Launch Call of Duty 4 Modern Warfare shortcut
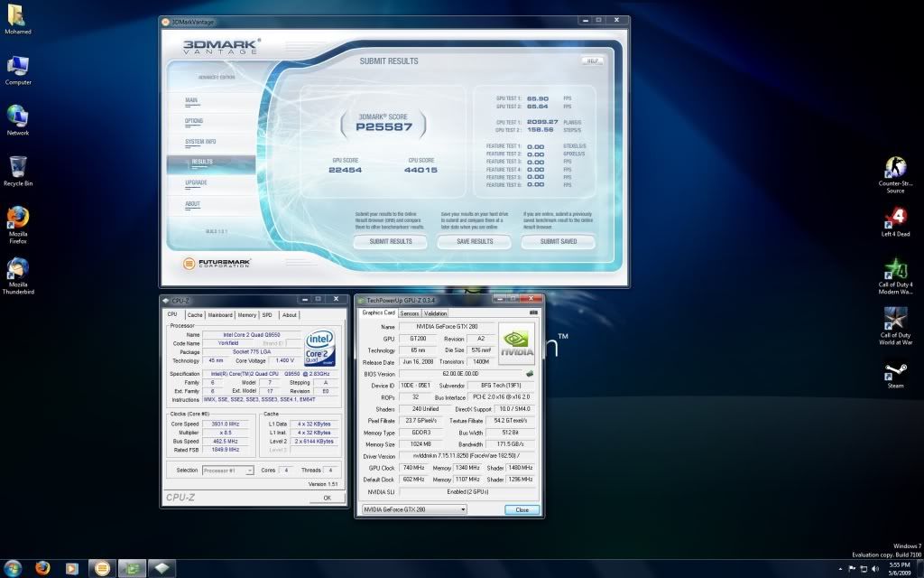The width and height of the screenshot is (924, 578). [x=895, y=276]
